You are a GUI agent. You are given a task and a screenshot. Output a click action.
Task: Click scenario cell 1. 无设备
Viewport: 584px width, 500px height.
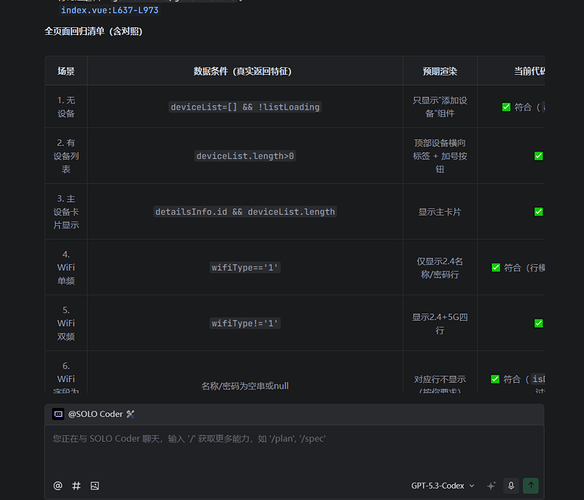pyautogui.click(x=66, y=107)
